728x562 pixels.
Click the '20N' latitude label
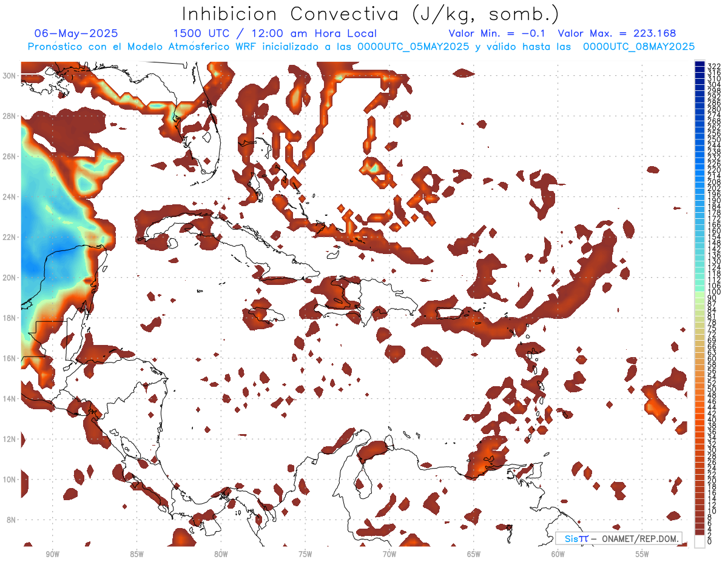pos(10,277)
